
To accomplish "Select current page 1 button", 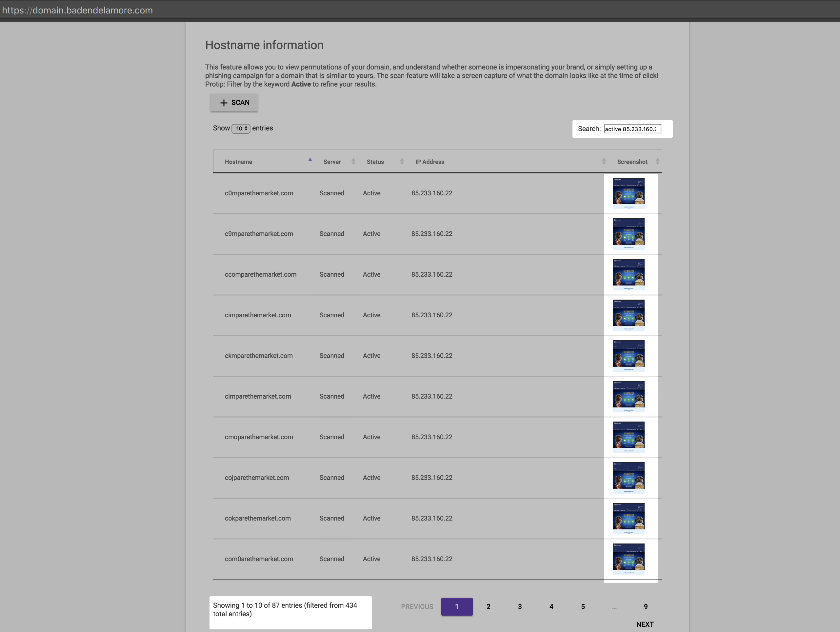I will click(x=457, y=606).
